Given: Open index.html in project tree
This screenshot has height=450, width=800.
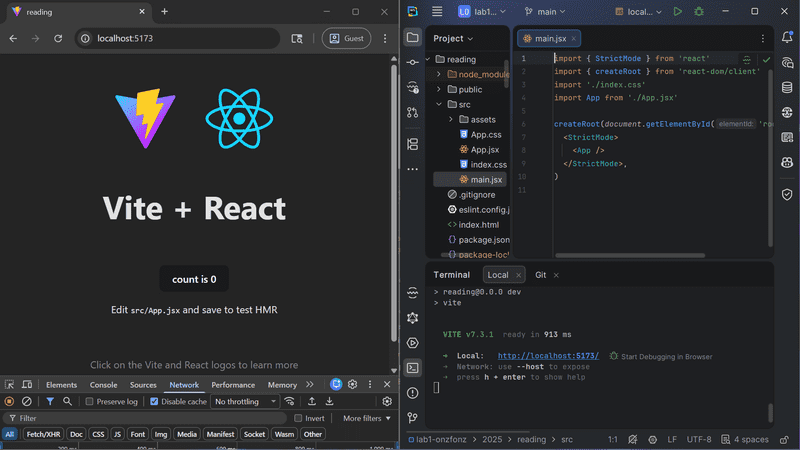Looking at the screenshot, I should (x=472, y=224).
